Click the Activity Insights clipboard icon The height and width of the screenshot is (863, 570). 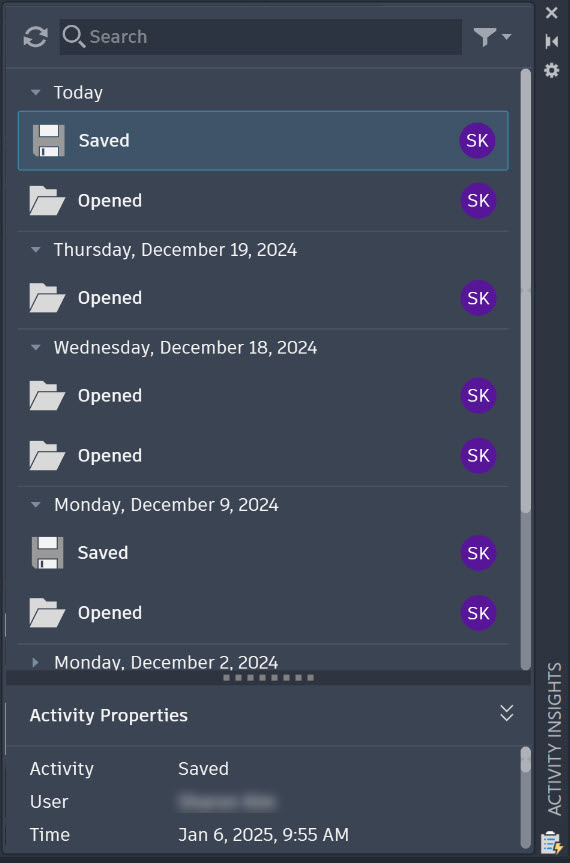[x=551, y=842]
